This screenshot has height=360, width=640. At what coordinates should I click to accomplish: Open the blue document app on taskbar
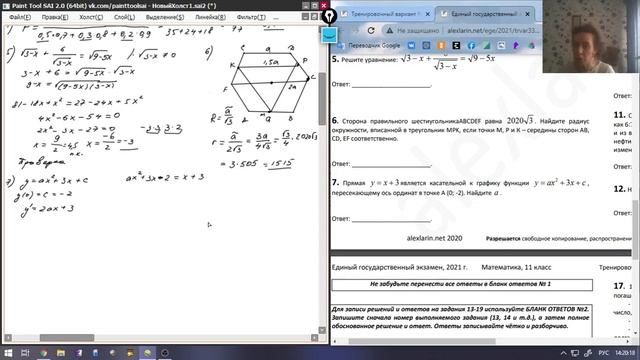[x=96, y=353]
